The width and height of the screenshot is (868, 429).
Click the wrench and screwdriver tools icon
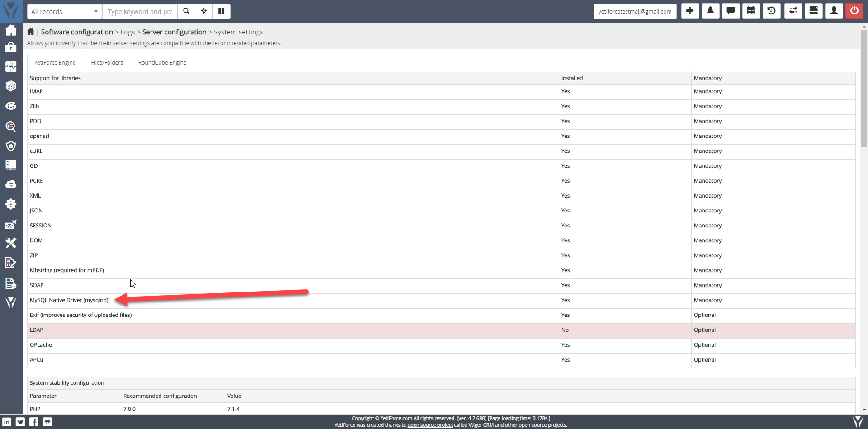[11, 243]
